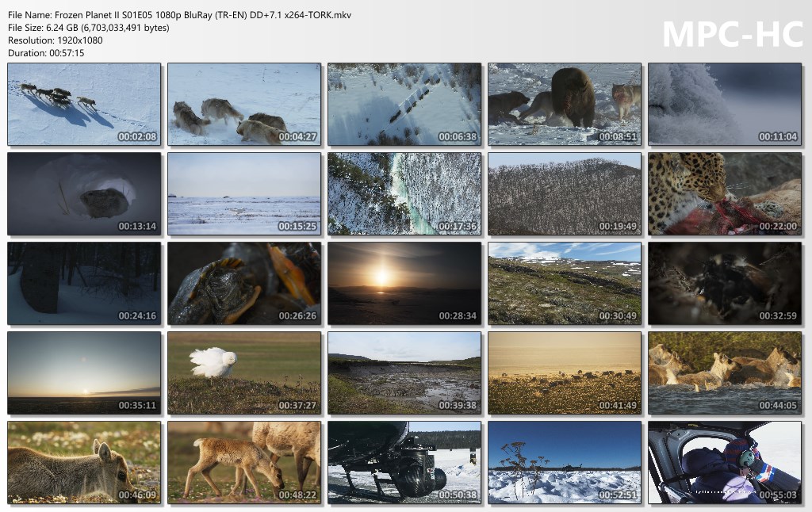Click the File Size 6.24 GB line
The width and height of the screenshot is (812, 512).
[x=89, y=28]
